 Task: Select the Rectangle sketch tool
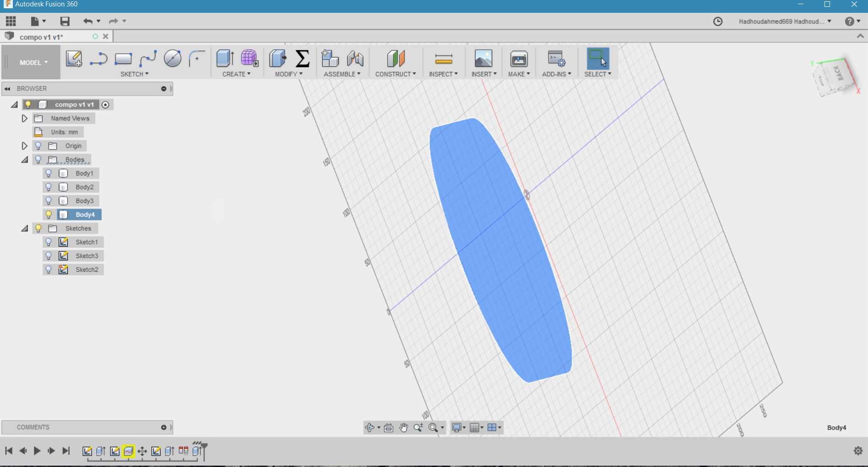pos(123,59)
